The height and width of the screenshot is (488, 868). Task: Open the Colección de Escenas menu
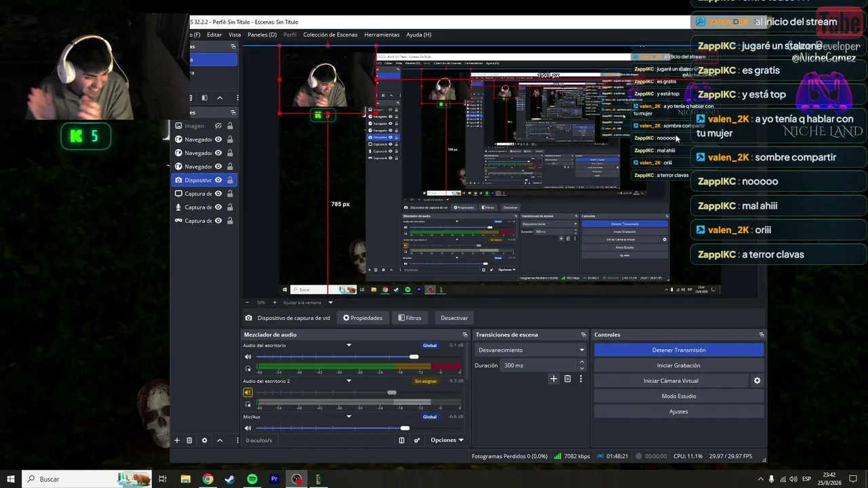point(330,35)
